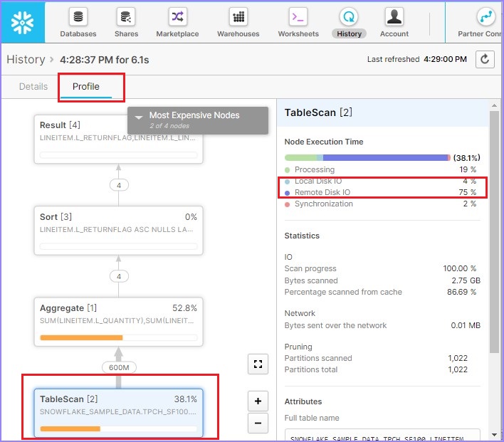Click the fit-to-screen graph button
The width and height of the screenshot is (504, 442).
click(258, 364)
